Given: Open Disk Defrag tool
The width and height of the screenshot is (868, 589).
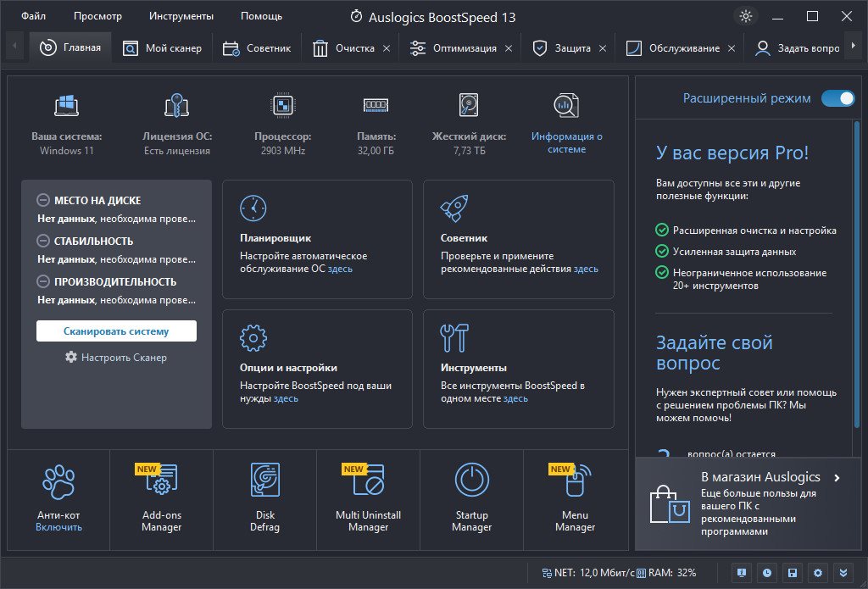Looking at the screenshot, I should coord(264,480).
